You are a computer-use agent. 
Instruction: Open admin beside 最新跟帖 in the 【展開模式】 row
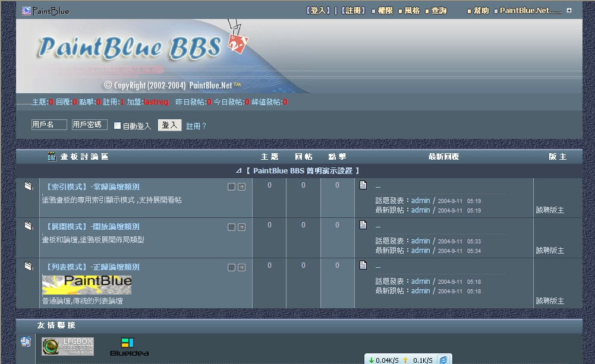420,250
